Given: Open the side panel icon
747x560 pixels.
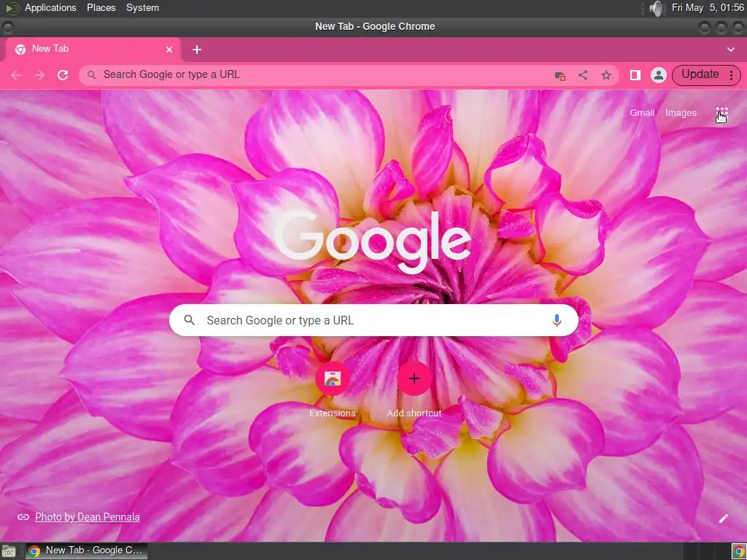Looking at the screenshot, I should (x=635, y=75).
